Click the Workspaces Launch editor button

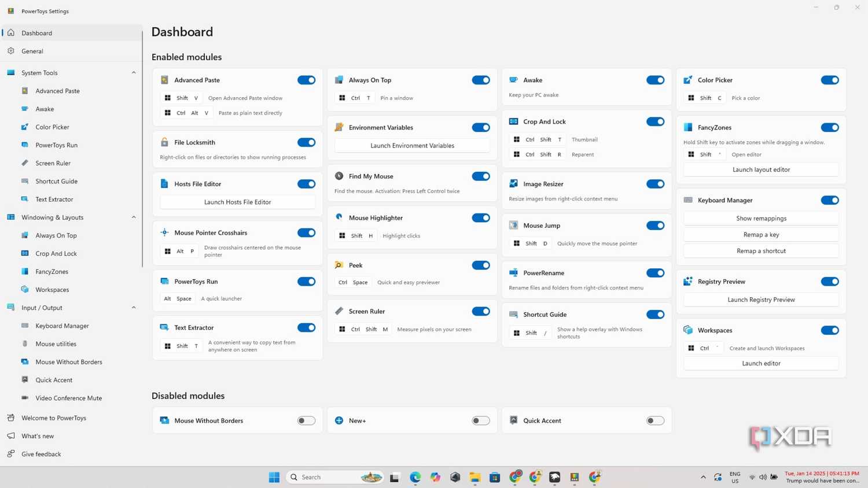[x=761, y=363]
